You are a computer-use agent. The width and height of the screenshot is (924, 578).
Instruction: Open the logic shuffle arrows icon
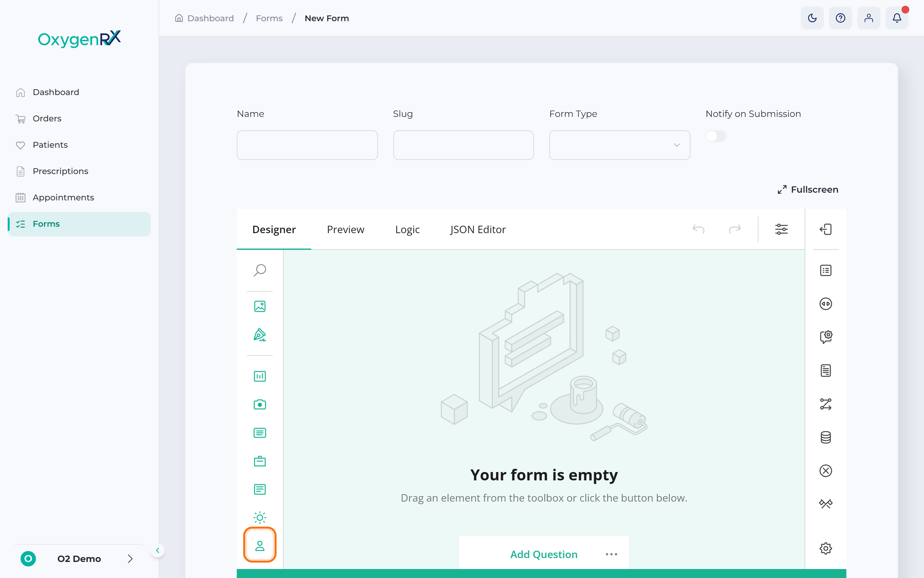[x=826, y=404]
